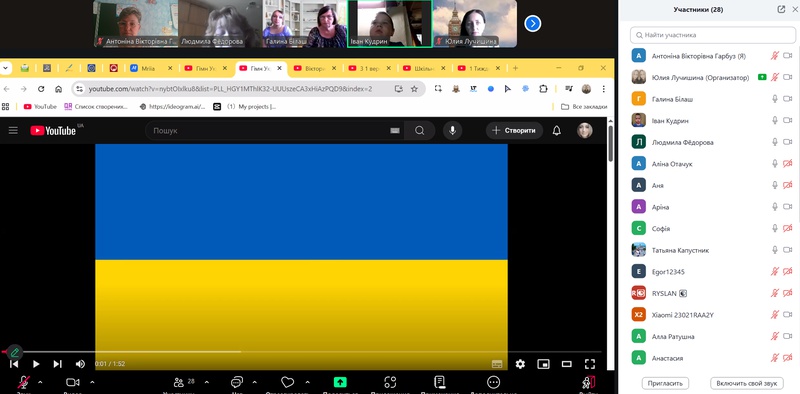The width and height of the screenshot is (800, 394).
Task: Pop out the participants panel
Action: (x=781, y=9)
